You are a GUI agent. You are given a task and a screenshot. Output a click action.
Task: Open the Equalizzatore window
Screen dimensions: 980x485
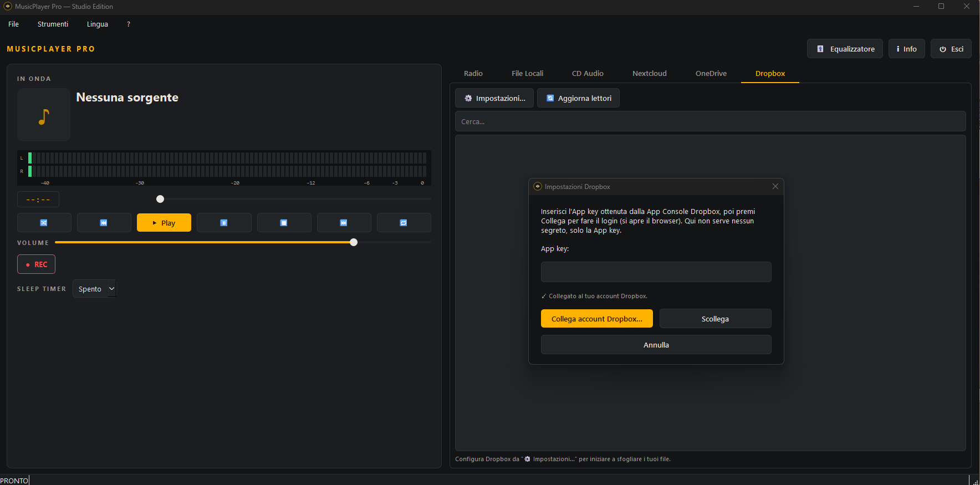point(845,49)
